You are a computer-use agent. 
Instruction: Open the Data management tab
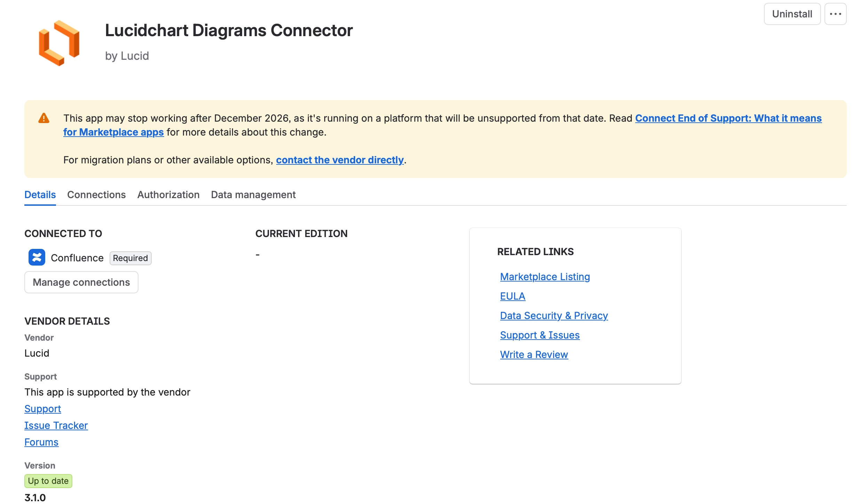(x=253, y=195)
